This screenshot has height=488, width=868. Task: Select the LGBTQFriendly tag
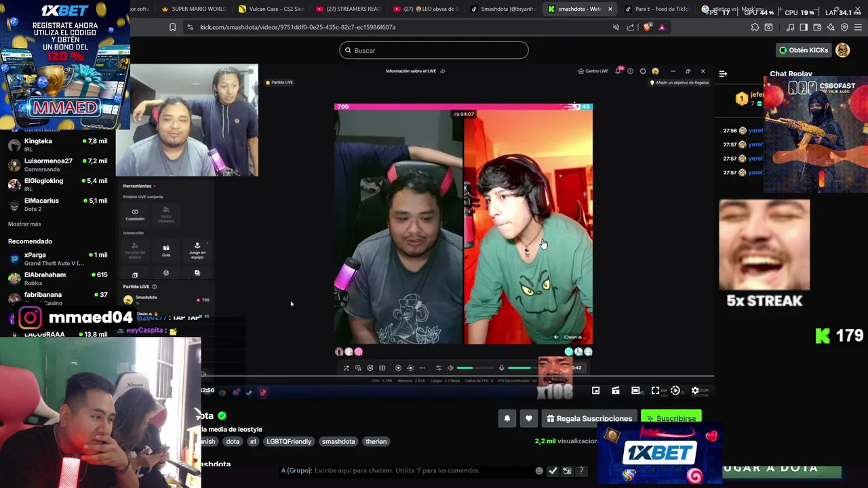(289, 441)
